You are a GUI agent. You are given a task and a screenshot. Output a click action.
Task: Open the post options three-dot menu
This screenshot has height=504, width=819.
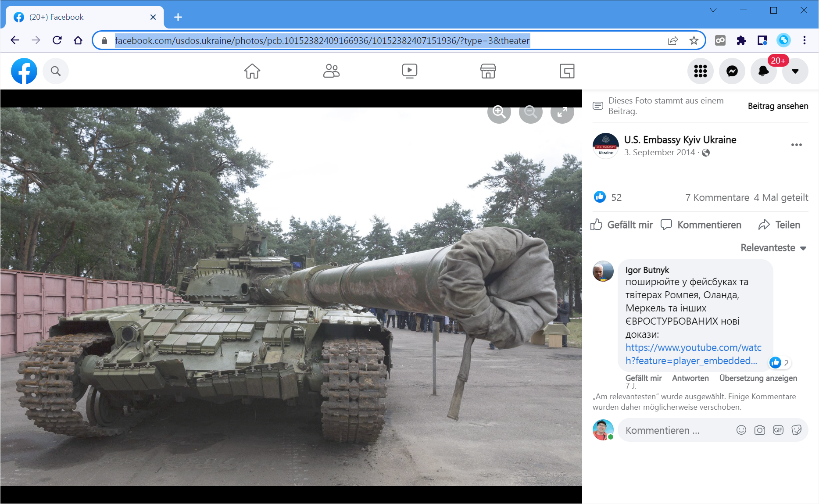click(x=797, y=145)
